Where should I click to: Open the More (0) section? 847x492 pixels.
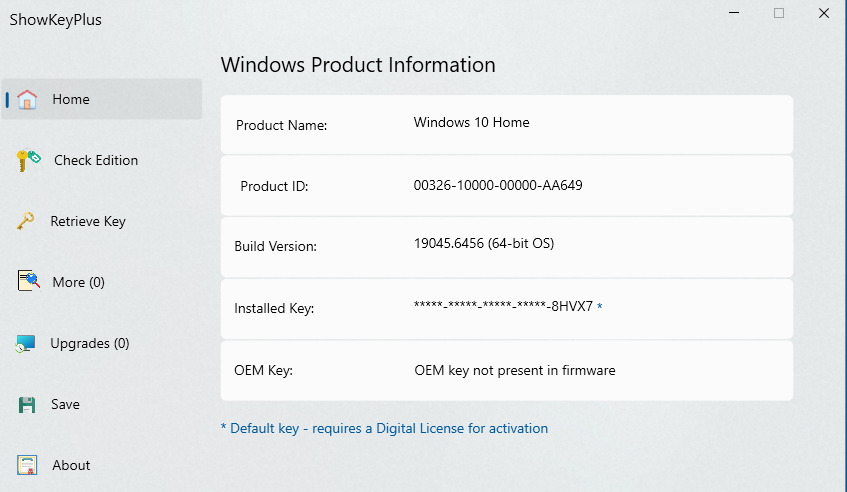(x=78, y=282)
